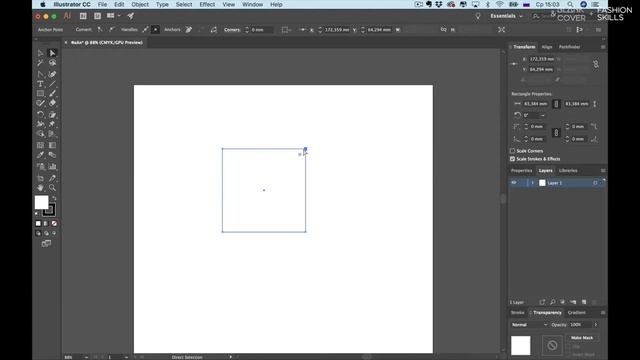Switch to the Pathfinder tab
640x360 pixels.
pos(569,47)
